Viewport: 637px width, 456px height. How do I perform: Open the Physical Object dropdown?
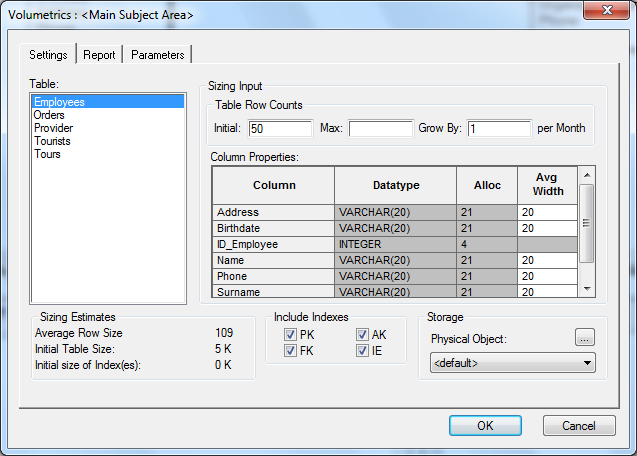tap(513, 363)
